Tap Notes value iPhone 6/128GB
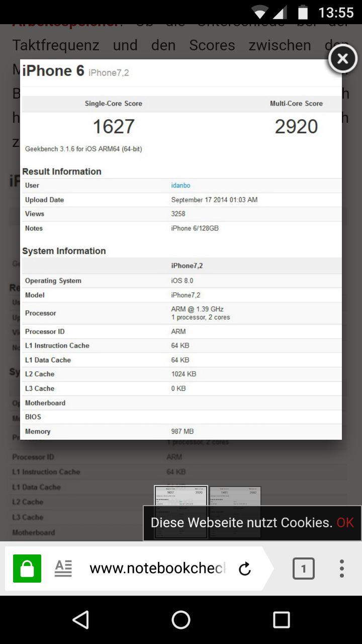This screenshot has height=644, width=362. point(195,228)
